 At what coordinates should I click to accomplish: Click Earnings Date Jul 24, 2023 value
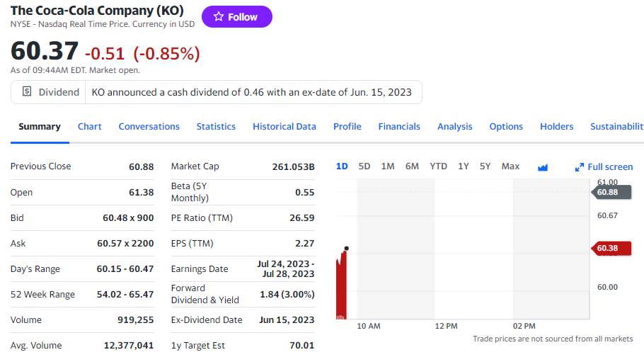[286, 269]
